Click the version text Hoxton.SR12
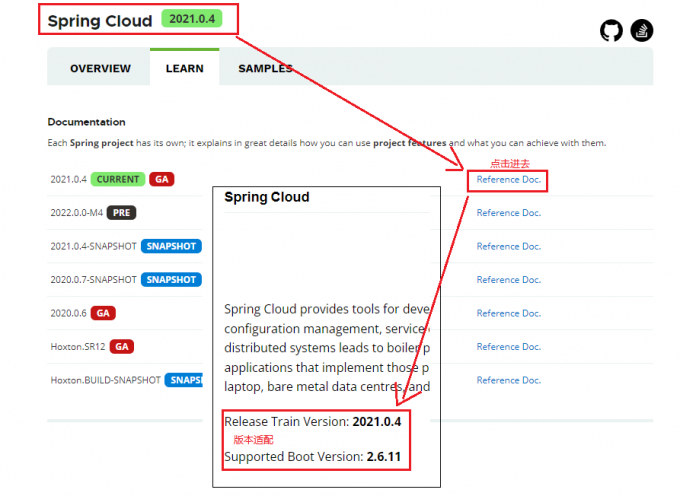This screenshot has width=680, height=496. click(78, 346)
